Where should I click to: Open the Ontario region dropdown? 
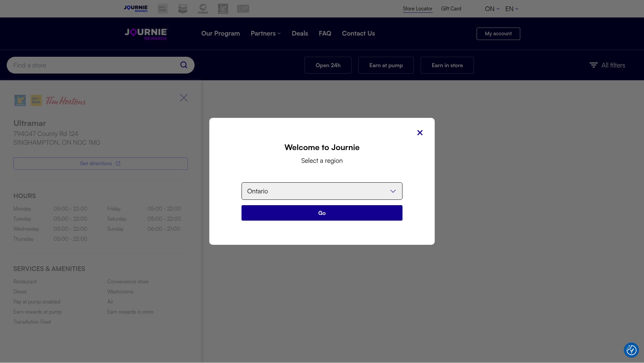(322, 191)
